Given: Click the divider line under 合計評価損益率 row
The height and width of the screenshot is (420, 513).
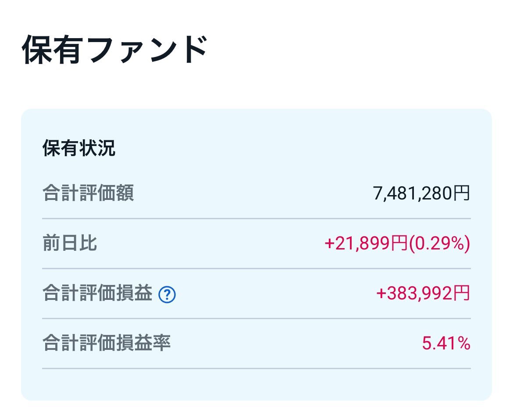Looking at the screenshot, I should coord(256,368).
